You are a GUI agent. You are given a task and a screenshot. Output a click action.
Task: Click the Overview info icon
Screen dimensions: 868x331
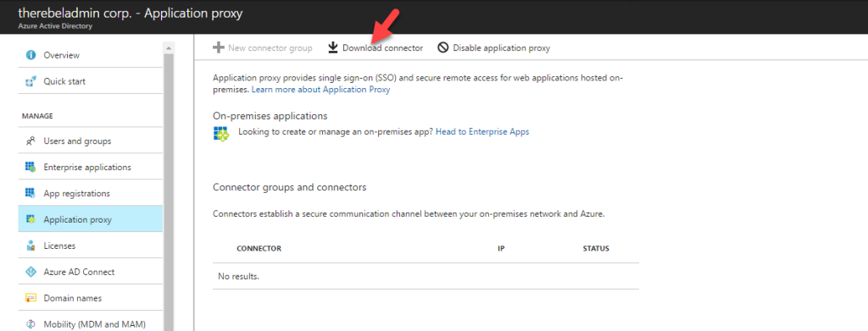click(31, 55)
